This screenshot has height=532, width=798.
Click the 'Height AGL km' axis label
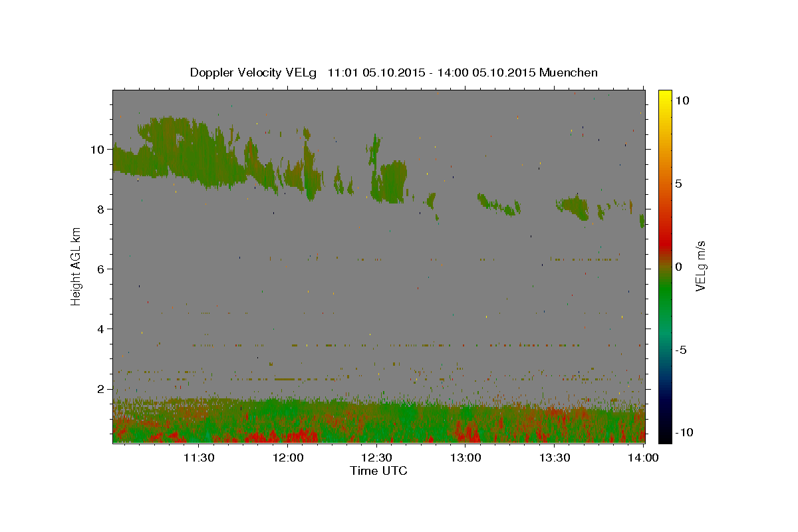pyautogui.click(x=76, y=266)
